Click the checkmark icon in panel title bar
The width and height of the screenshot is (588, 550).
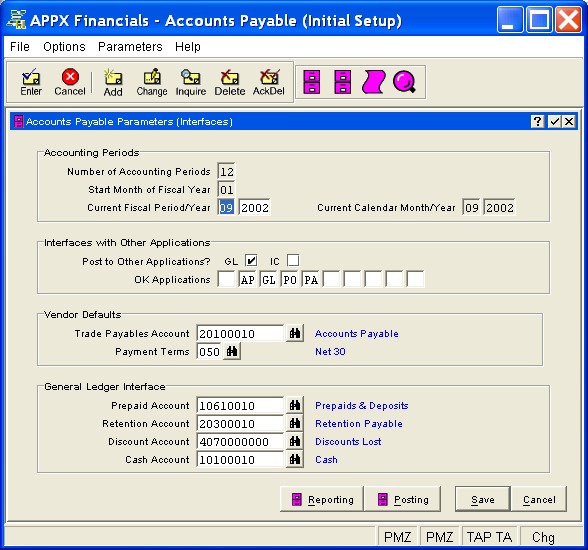554,121
